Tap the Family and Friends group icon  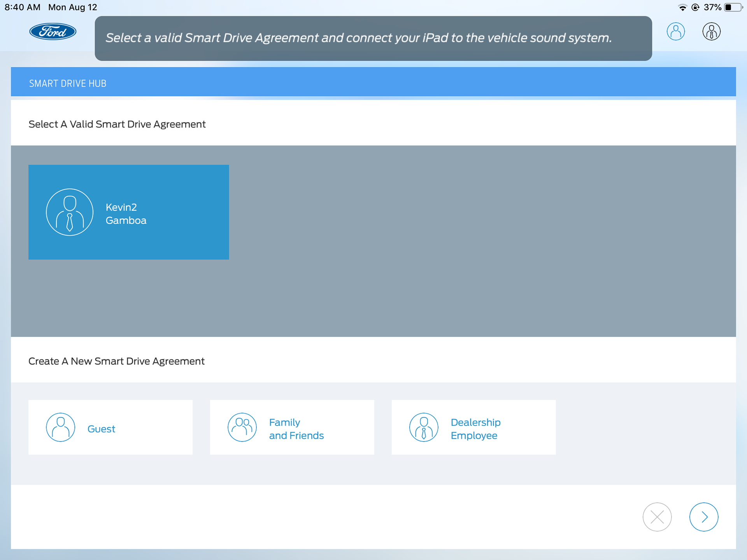click(x=242, y=427)
